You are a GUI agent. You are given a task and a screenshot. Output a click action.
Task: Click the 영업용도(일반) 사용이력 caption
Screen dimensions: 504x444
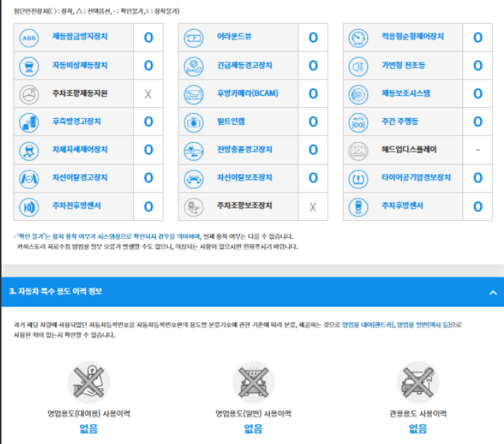pos(253,414)
